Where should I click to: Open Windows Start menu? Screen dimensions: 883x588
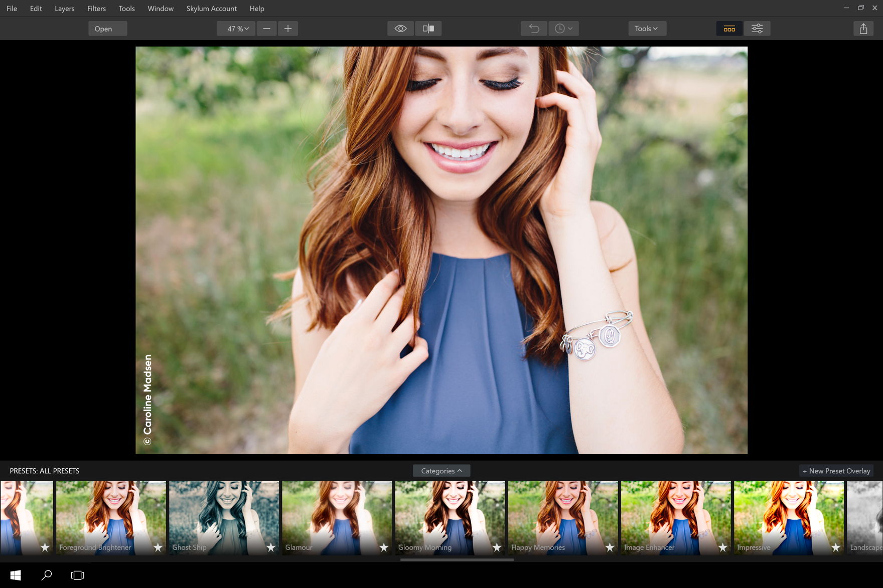click(16, 575)
